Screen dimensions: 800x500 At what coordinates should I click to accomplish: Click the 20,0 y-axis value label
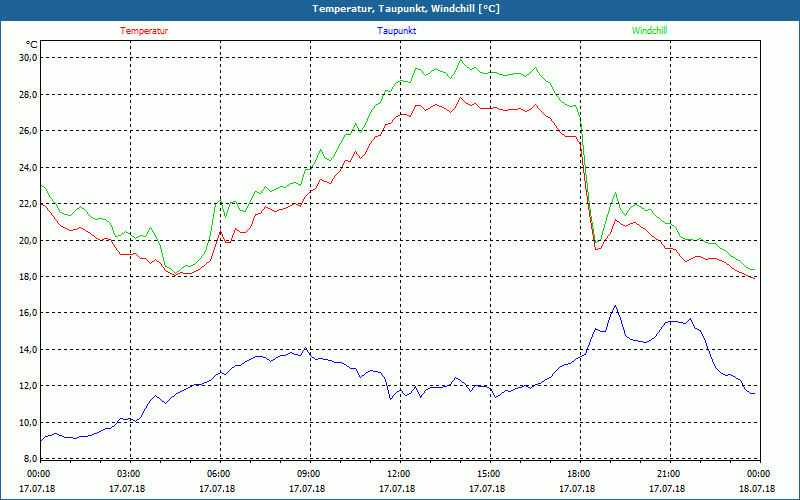click(x=26, y=240)
